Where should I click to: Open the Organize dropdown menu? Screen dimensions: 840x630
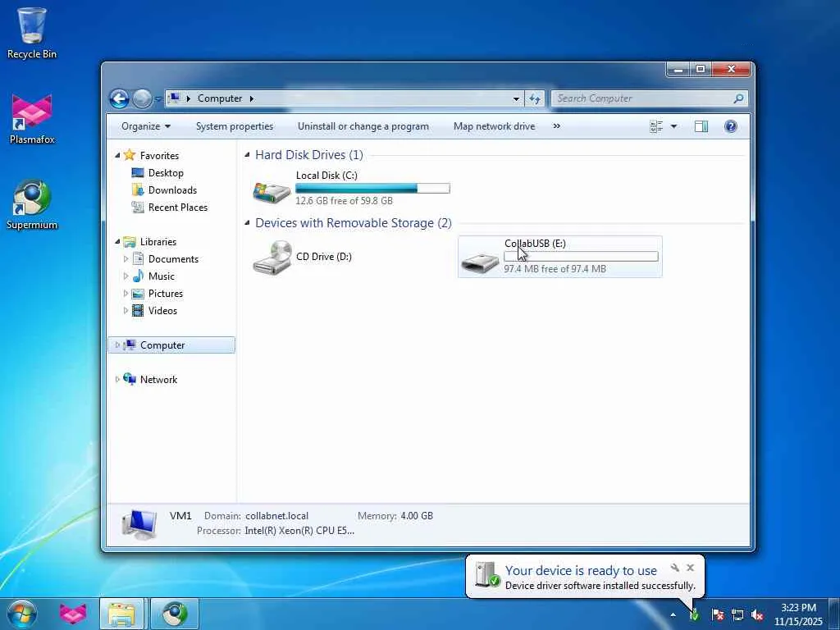(x=146, y=126)
